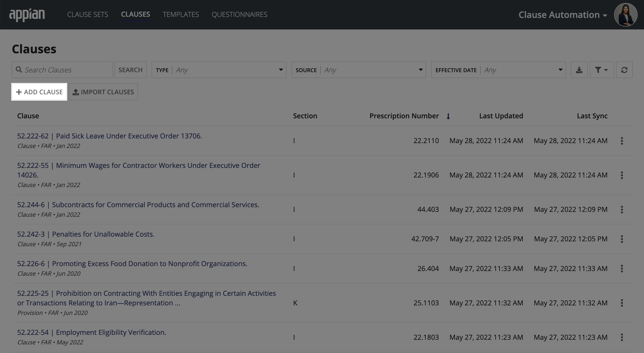Click the Appian logo

[27, 15]
